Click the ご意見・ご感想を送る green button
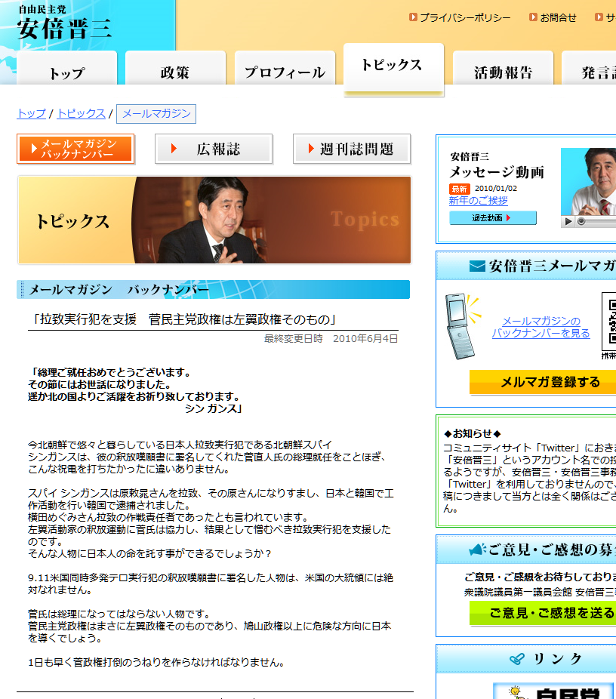 (543, 613)
